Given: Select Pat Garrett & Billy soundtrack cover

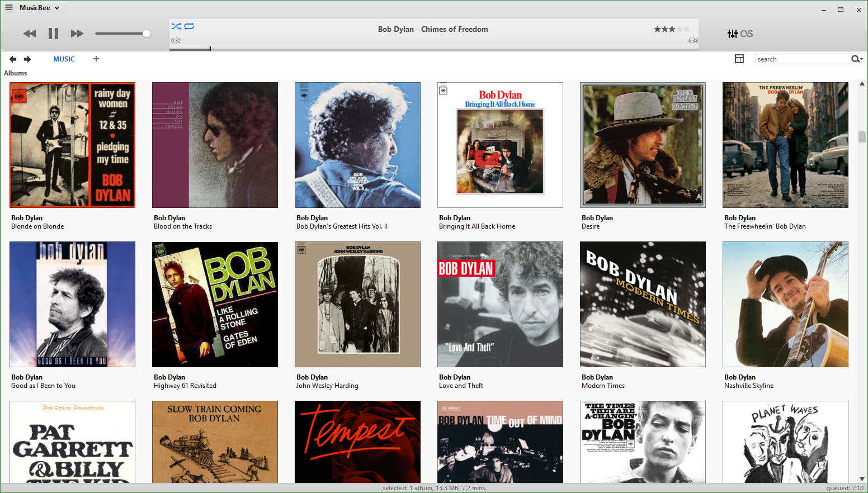Looking at the screenshot, I should 72,442.
